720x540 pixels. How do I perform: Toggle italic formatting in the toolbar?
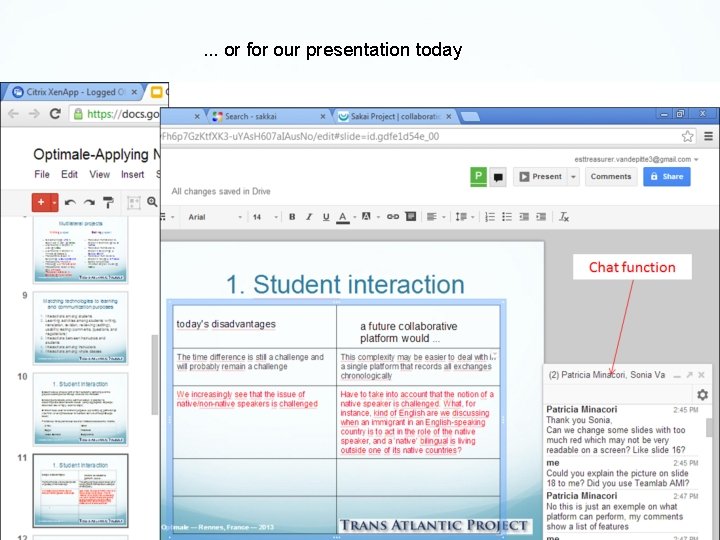[309, 217]
